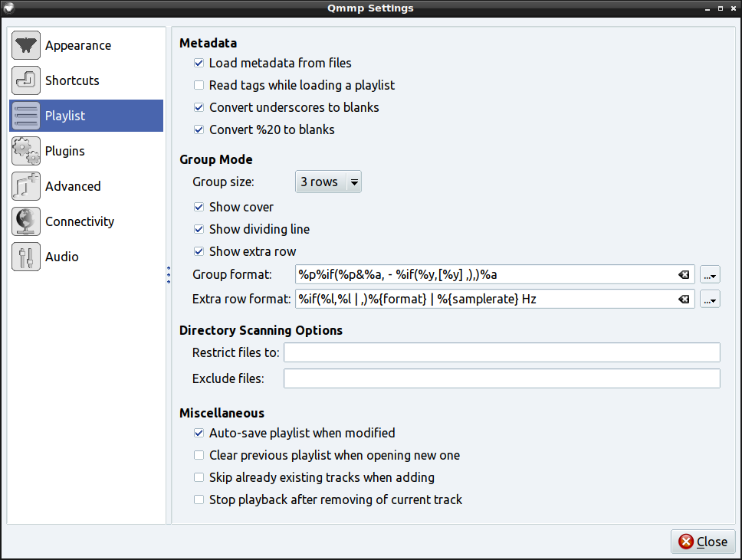Select the Playlist settings tab label
This screenshot has height=560, width=742.
(65, 116)
